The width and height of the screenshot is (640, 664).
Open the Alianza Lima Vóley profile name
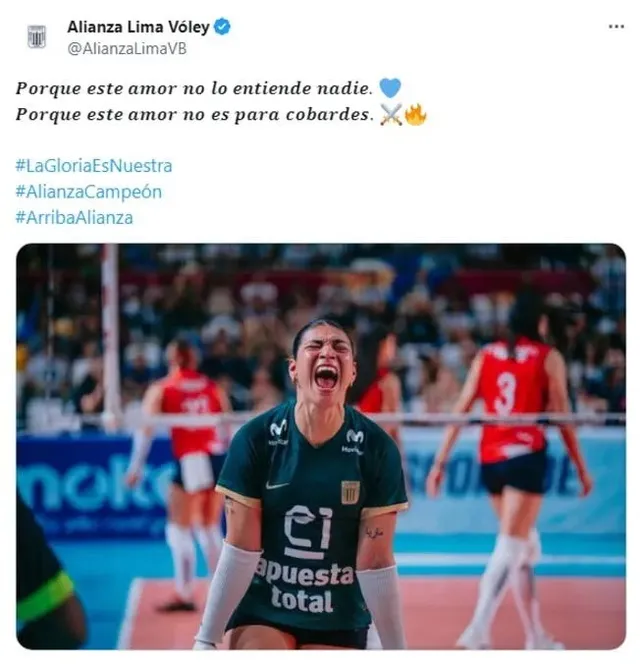click(138, 27)
